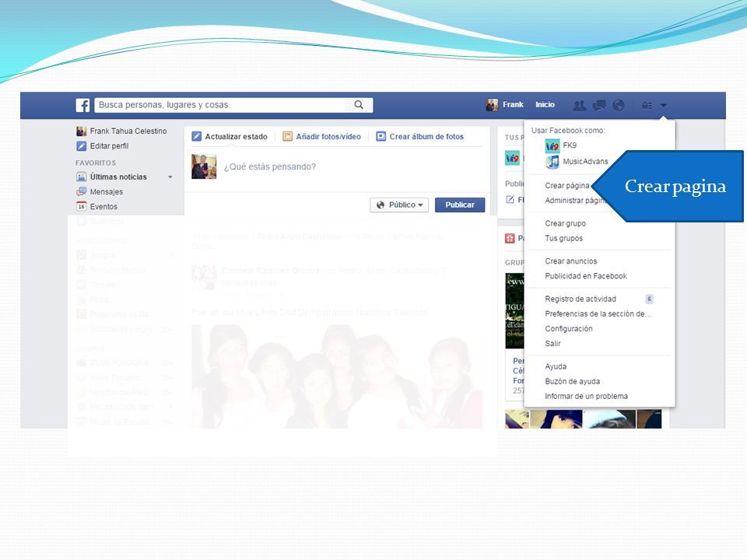This screenshot has height=560, width=747.
Task: Switch to Actualizar estado tab
Action: (x=236, y=137)
